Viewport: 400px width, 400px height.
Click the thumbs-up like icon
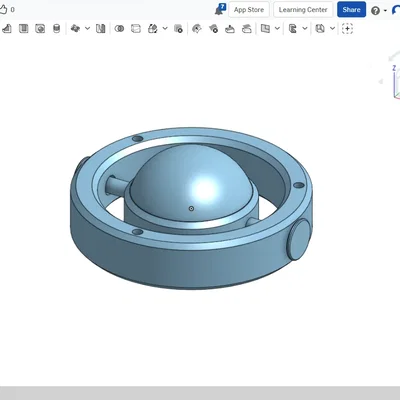click(x=3, y=9)
